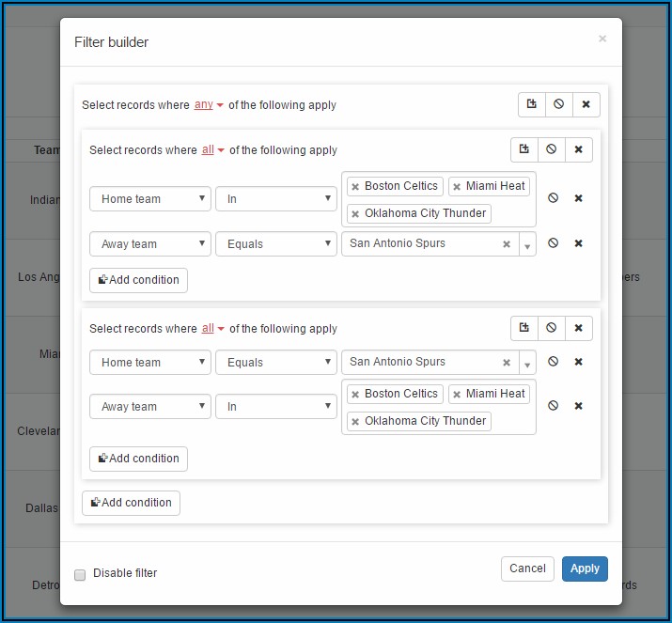The width and height of the screenshot is (672, 623).
Task: Disable the Away team In condition
Action: pyautogui.click(x=554, y=406)
